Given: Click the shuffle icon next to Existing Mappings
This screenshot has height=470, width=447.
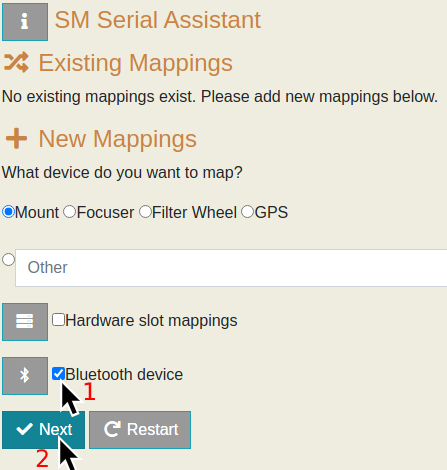Looking at the screenshot, I should [x=16, y=62].
